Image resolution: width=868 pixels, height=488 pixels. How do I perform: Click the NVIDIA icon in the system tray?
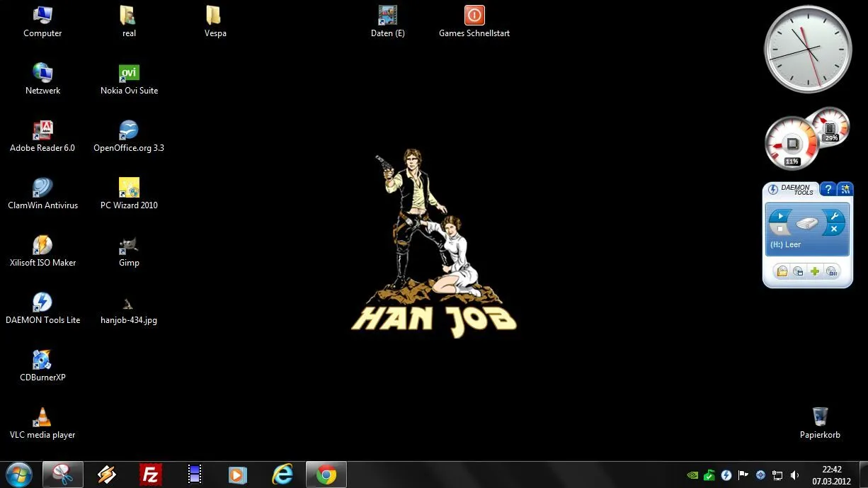(x=692, y=475)
